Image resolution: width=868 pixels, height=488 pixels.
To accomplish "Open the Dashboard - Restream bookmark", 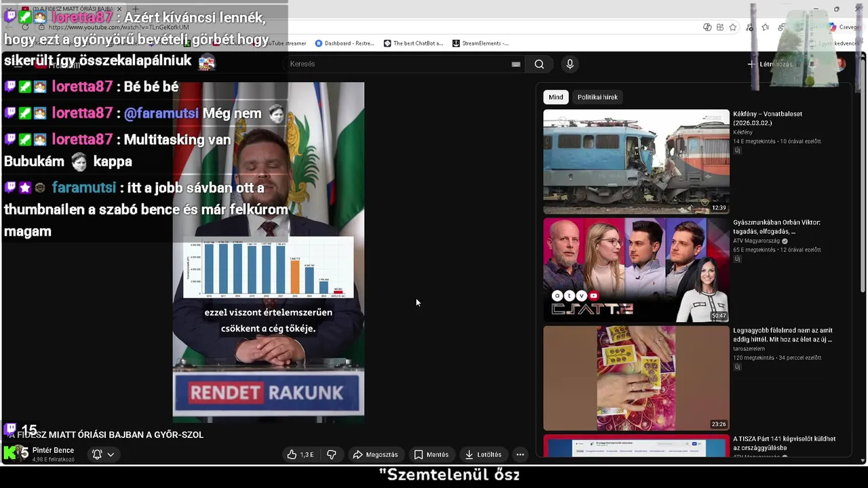I will pos(344,43).
